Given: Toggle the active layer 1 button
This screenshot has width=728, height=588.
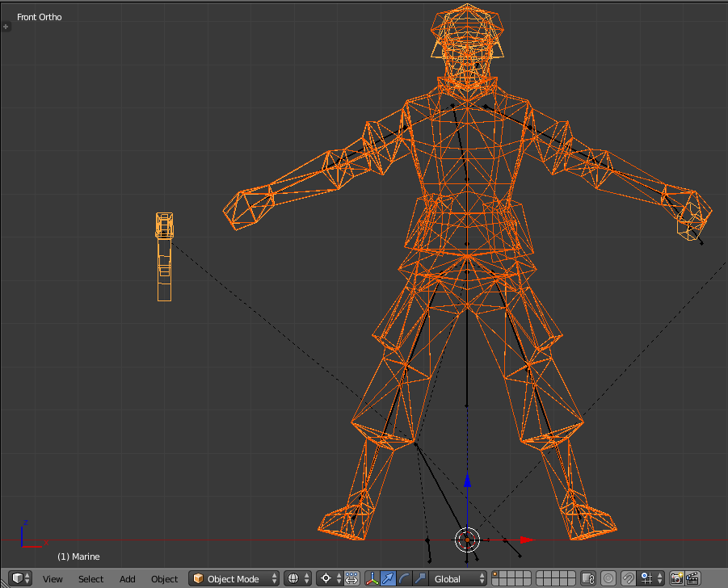Looking at the screenshot, I should coord(495,575).
